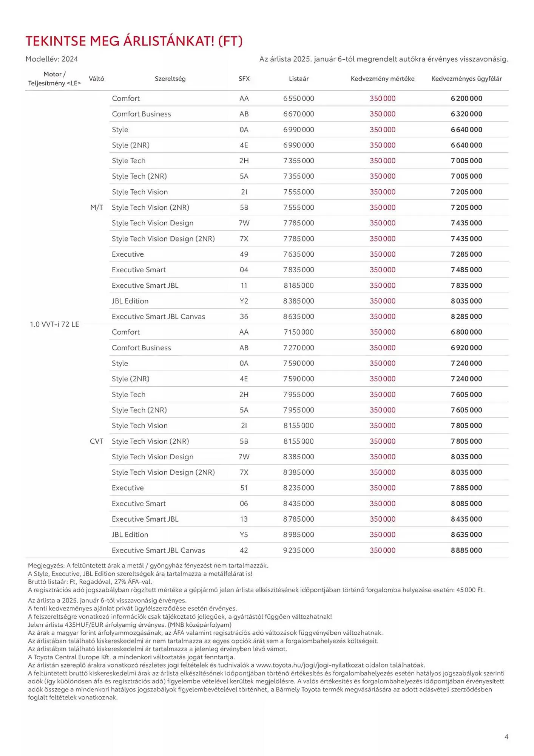Click page number 4 at bottom
Screen dimensions: 534x756
506,737
